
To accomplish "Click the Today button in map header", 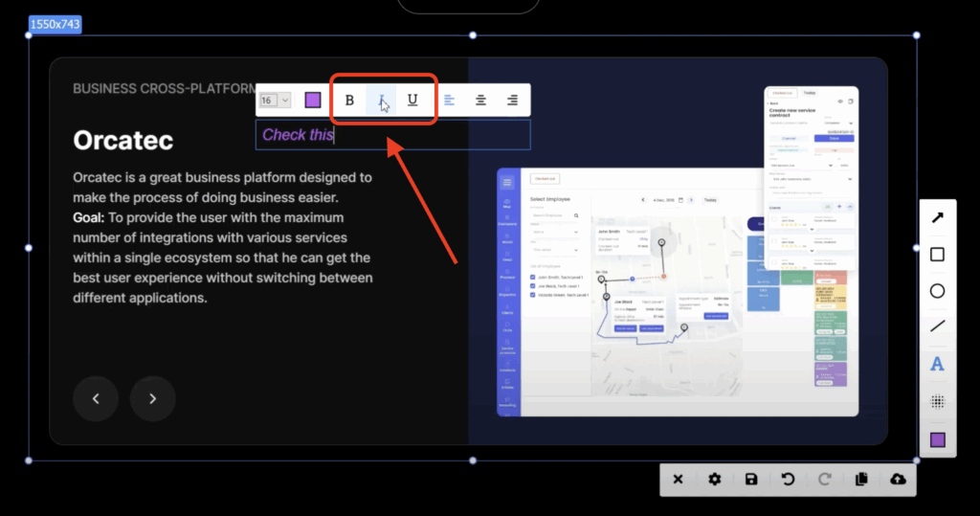I will 710,200.
